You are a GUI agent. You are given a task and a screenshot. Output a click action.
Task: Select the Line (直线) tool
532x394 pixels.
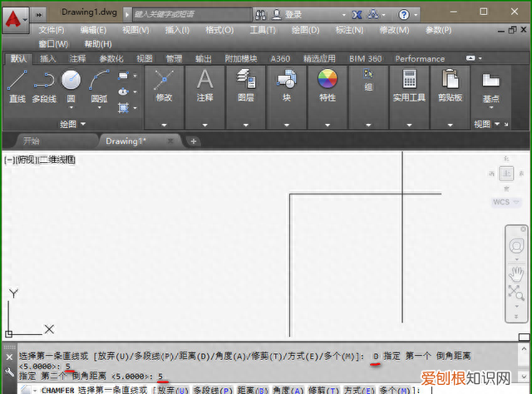click(17, 81)
